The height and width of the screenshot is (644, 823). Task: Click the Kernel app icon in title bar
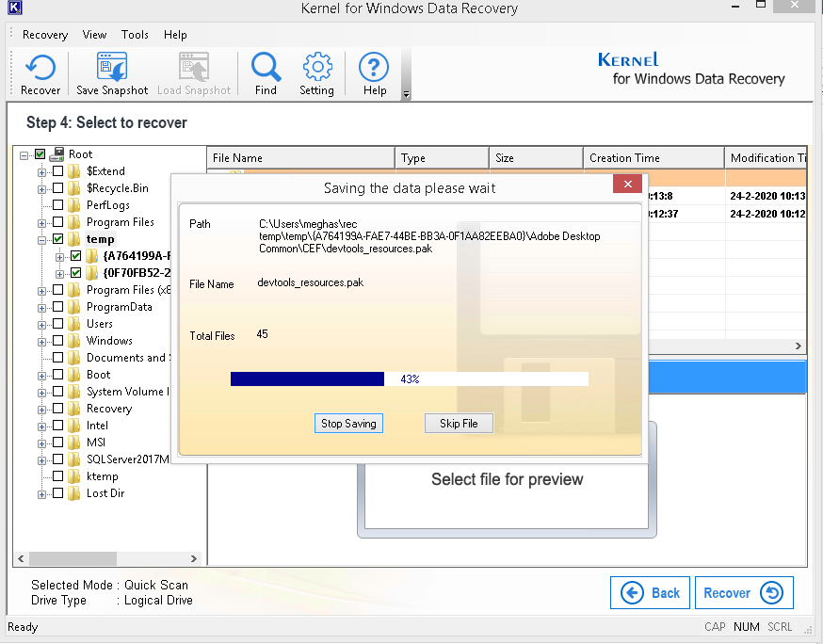tap(15, 8)
